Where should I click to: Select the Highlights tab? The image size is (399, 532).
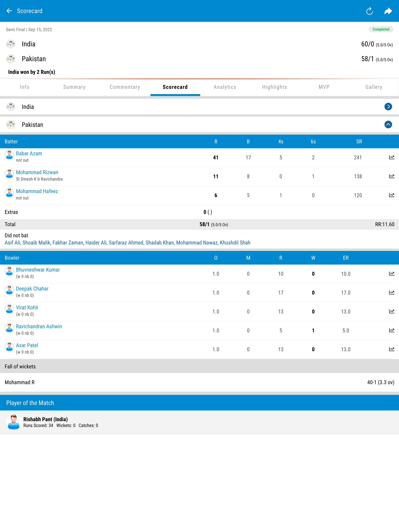[274, 87]
